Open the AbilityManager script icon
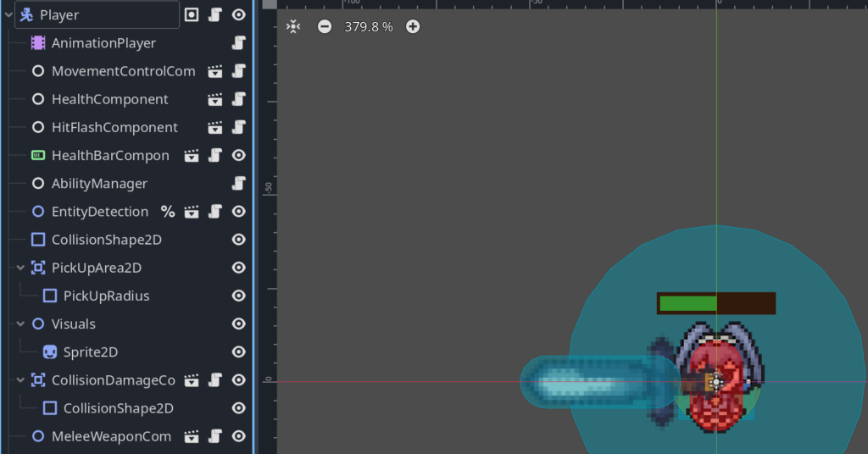Screen dimensions: 868x454 [x=238, y=184]
